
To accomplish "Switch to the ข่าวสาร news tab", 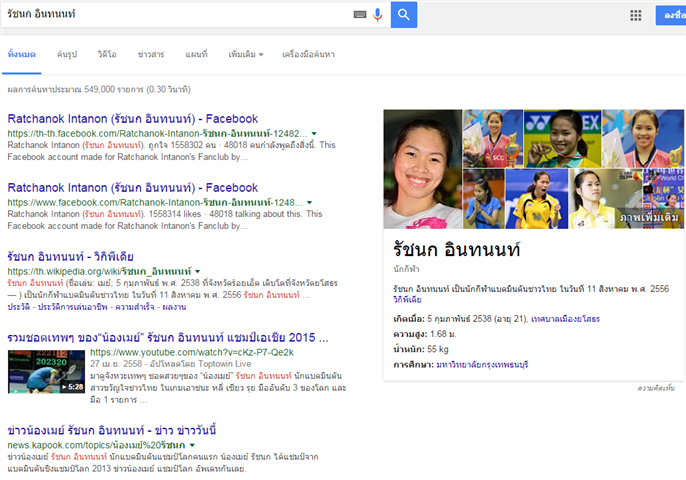I will [151, 54].
